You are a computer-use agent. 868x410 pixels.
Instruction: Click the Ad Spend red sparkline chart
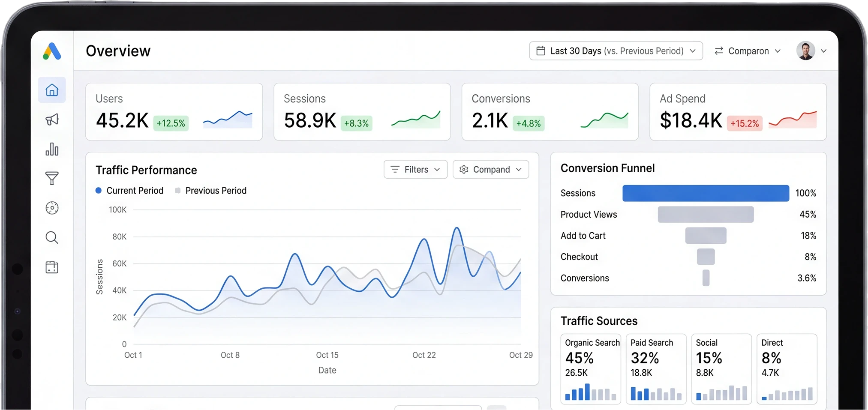[793, 120]
